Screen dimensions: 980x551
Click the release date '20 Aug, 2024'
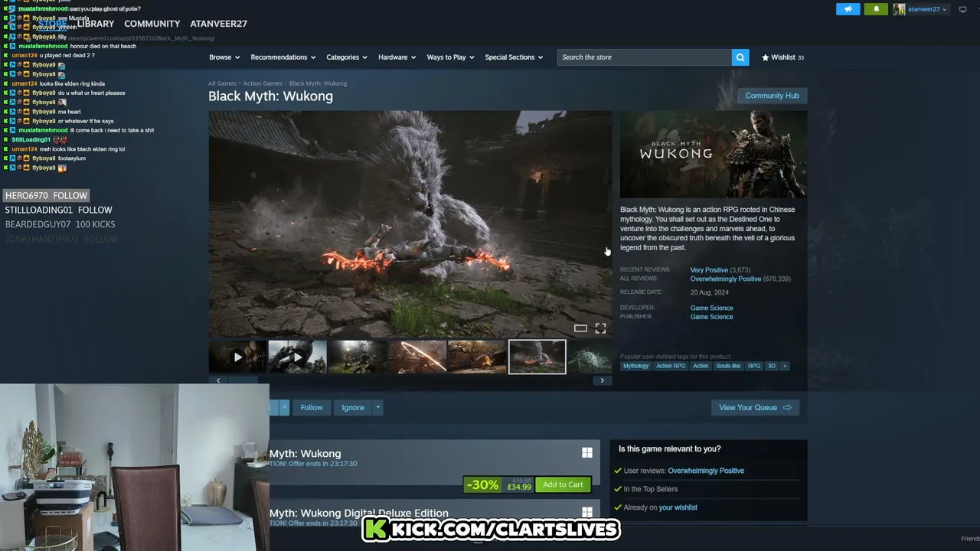(x=710, y=292)
